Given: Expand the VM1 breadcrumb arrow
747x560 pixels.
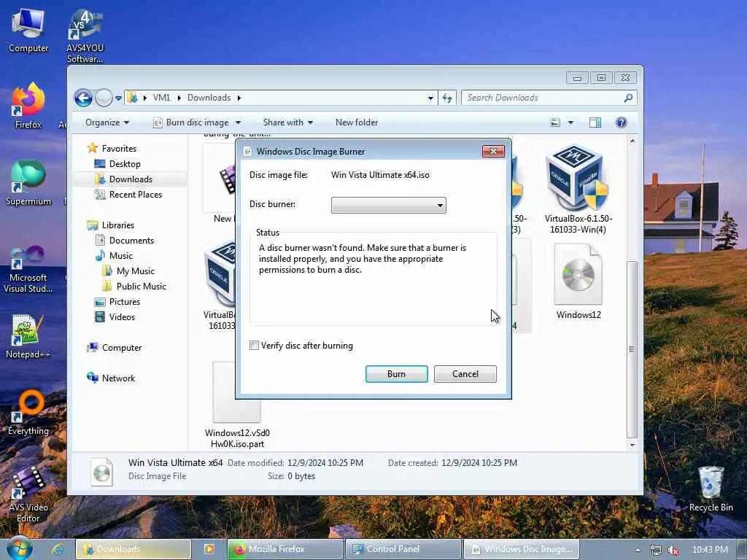Looking at the screenshot, I should [x=179, y=98].
